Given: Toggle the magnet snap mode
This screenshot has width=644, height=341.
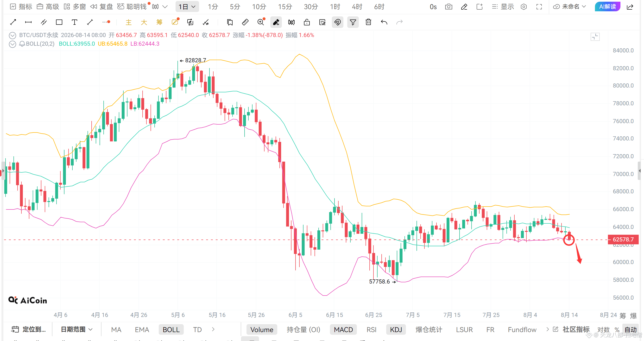Looking at the screenshot, I should point(337,22).
